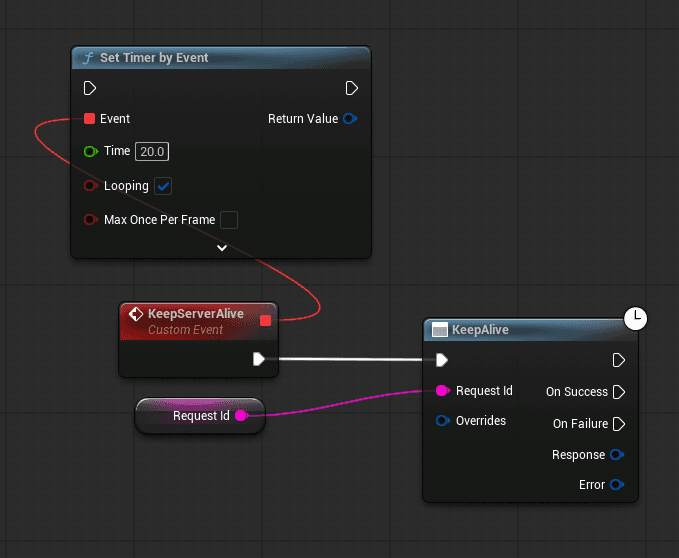Click the red Event delegate pin on Set Timer

pyautogui.click(x=89, y=119)
